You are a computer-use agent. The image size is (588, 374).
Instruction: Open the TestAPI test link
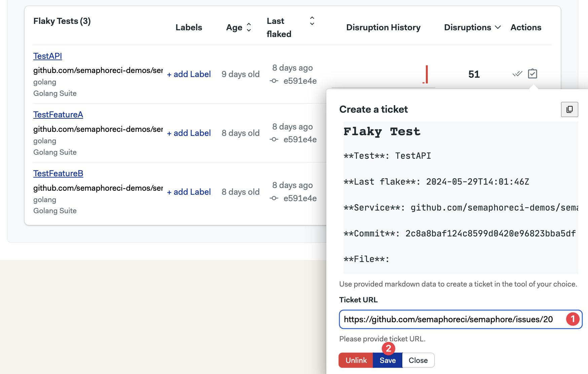(48, 56)
